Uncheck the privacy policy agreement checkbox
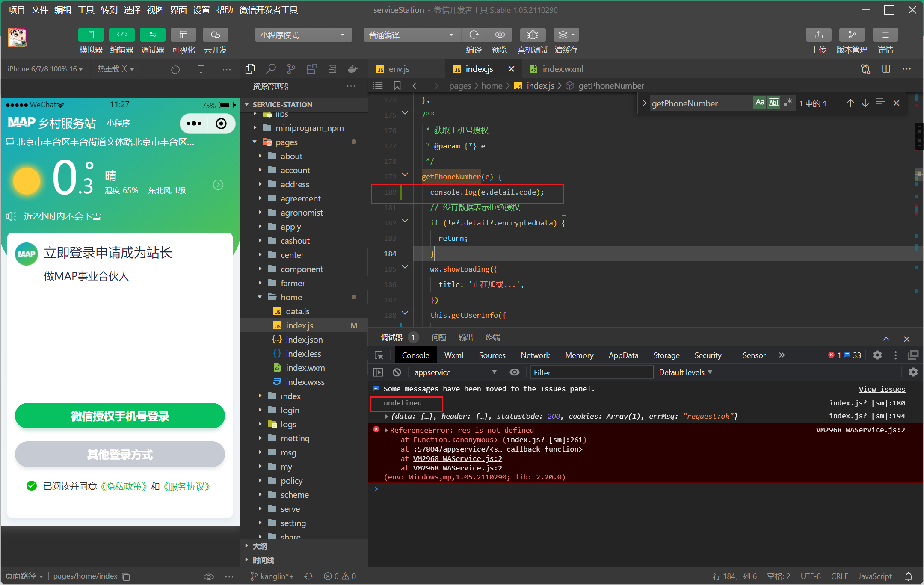 32,486
